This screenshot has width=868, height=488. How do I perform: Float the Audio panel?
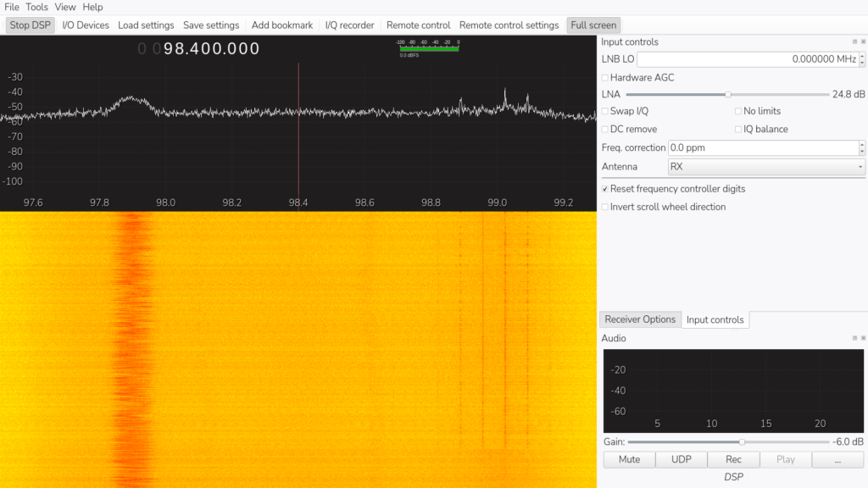click(x=854, y=338)
